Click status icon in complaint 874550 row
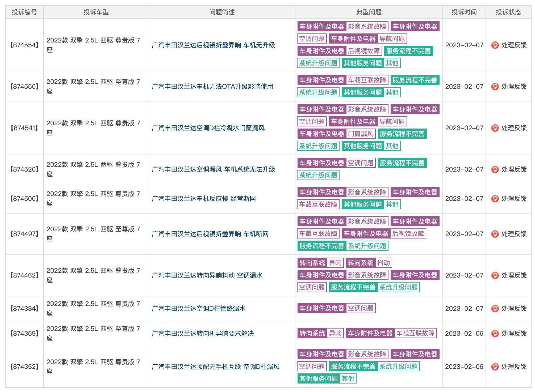This screenshot has height=392, width=535. coord(495,87)
